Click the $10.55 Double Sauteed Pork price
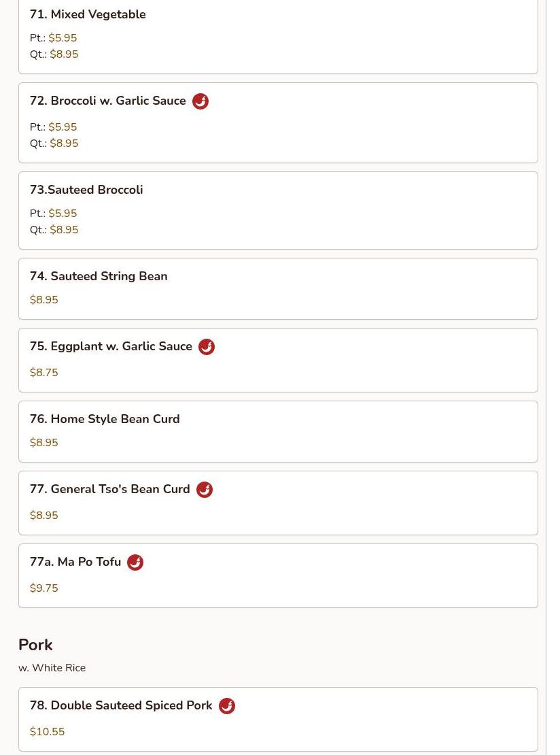Viewport: 560px width, 755px height. pos(48,732)
